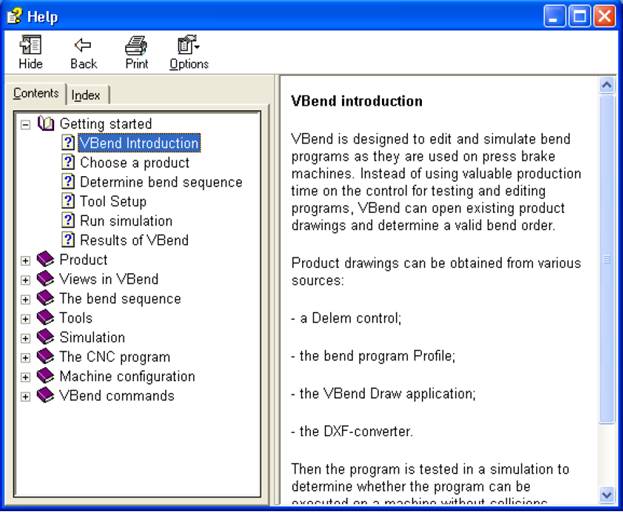Select the Simulation book label

[92, 338]
